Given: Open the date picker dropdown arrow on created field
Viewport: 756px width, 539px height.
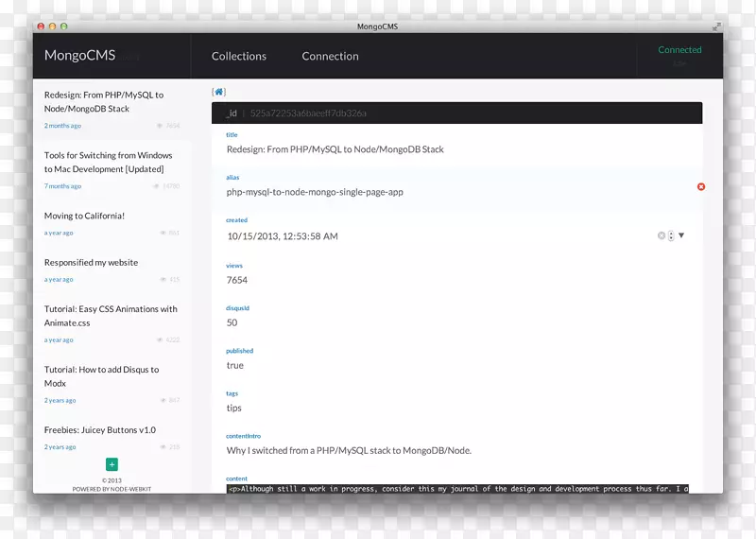Looking at the screenshot, I should coord(681,235).
